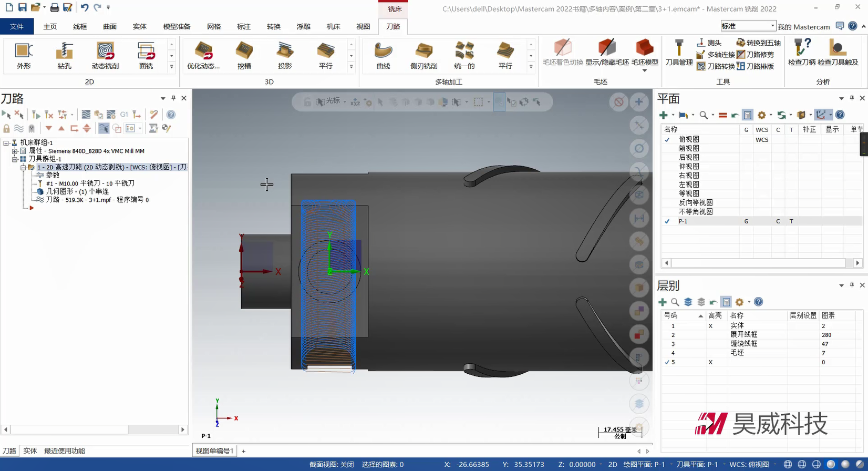Switch to the 实体 bottom panel tab
Image resolution: width=868 pixels, height=471 pixels.
coord(30,451)
